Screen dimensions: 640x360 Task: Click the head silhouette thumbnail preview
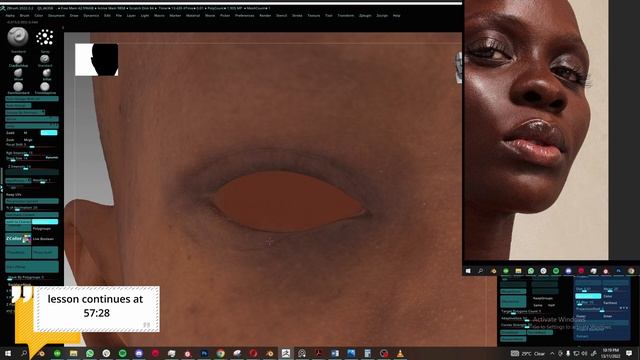pyautogui.click(x=97, y=60)
